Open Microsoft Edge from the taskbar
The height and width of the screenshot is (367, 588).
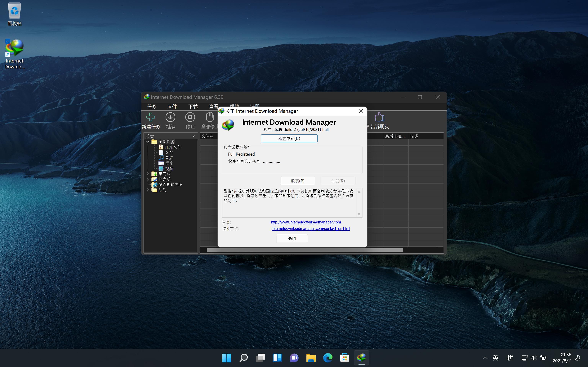[x=328, y=358]
